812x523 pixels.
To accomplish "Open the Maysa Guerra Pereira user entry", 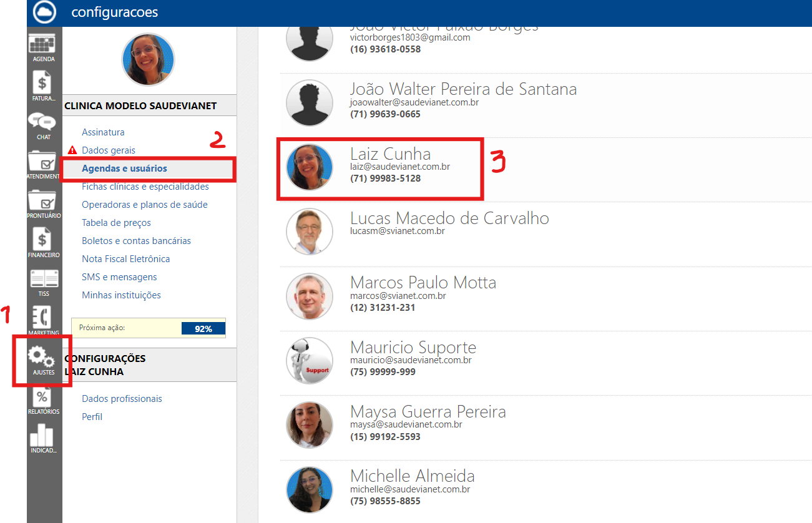I will click(545, 428).
